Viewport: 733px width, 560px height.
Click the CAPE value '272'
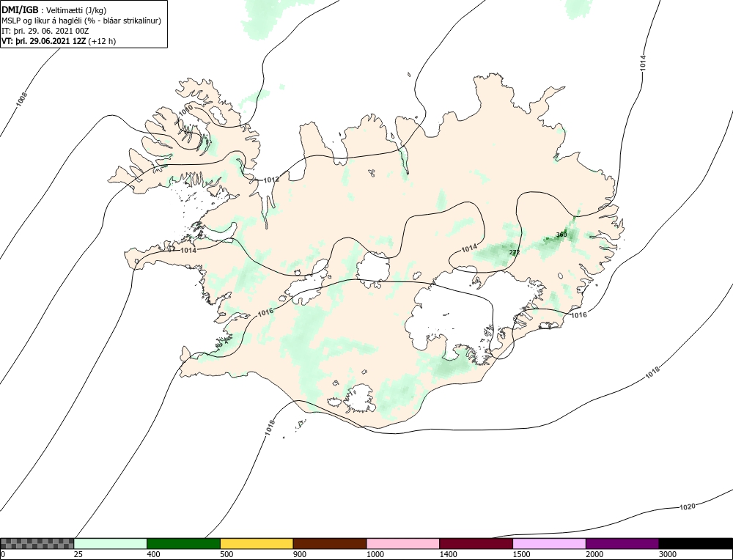pyautogui.click(x=515, y=252)
